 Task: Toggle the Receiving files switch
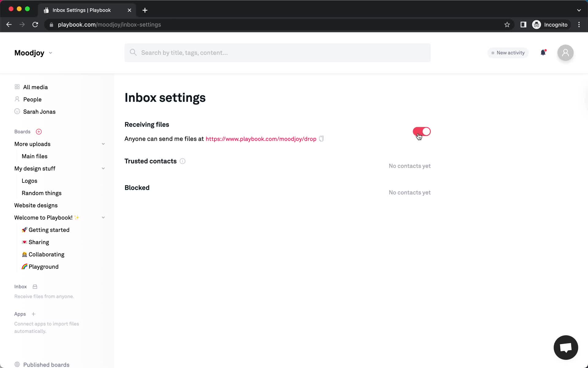(422, 132)
